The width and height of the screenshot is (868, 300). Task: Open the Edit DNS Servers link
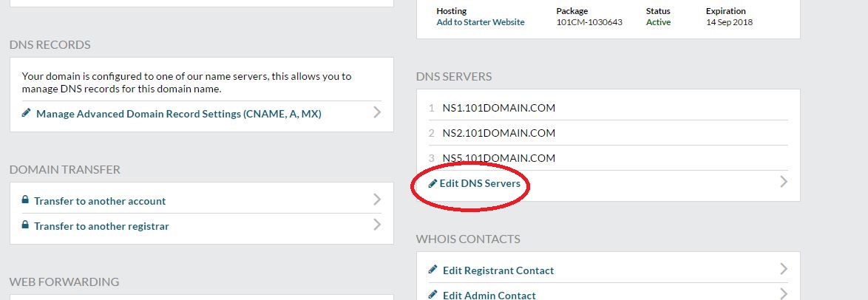coord(480,183)
